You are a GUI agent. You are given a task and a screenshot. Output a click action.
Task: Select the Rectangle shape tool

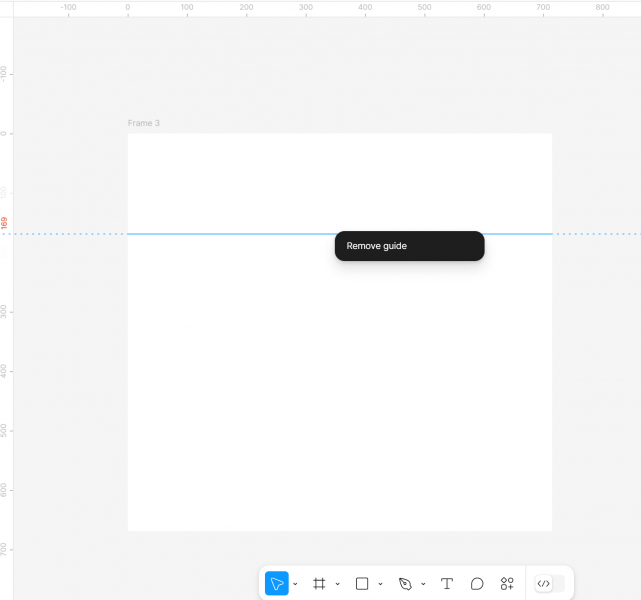tap(362, 583)
